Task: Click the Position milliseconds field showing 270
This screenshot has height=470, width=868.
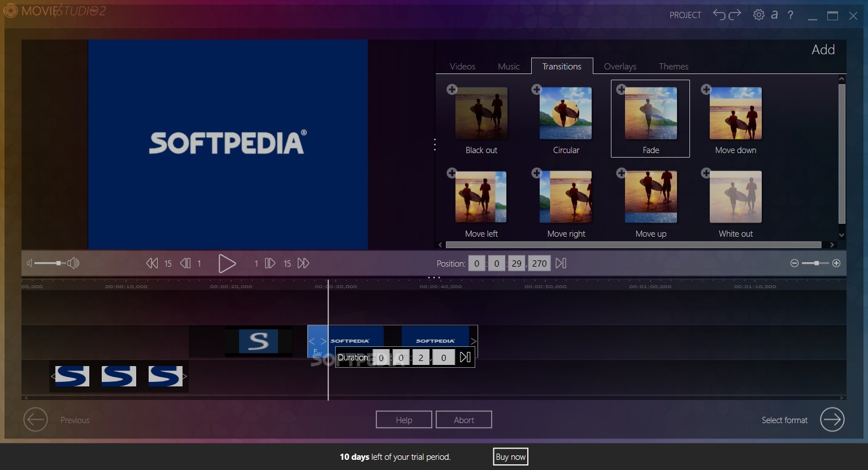Action: point(539,263)
